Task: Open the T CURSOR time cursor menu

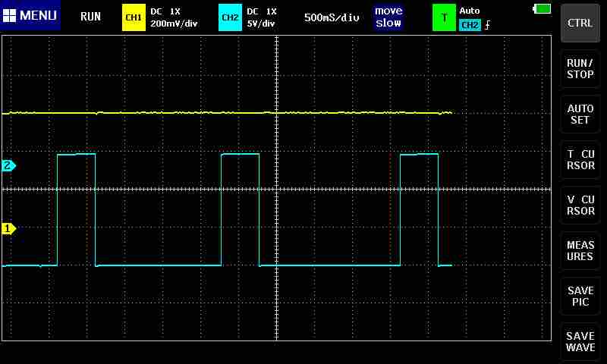Action: 580,160
